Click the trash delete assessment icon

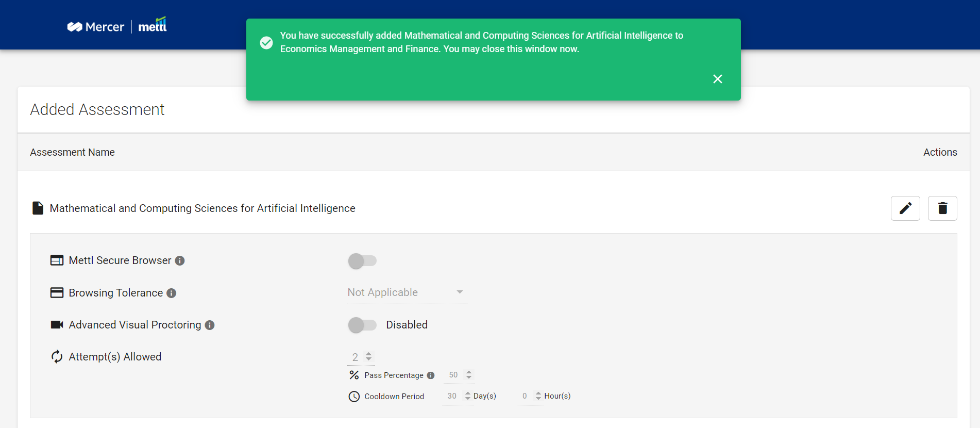(942, 208)
